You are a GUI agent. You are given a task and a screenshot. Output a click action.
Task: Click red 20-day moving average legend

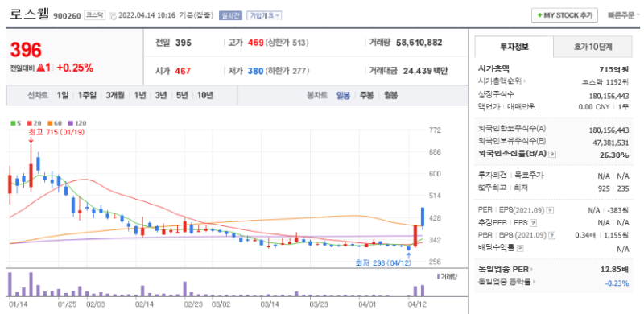click(x=34, y=123)
